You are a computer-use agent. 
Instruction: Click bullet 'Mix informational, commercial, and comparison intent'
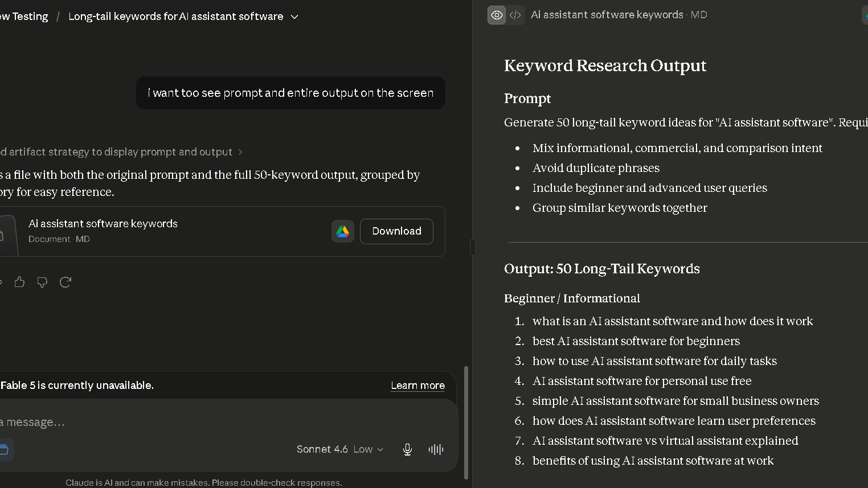tap(677, 148)
